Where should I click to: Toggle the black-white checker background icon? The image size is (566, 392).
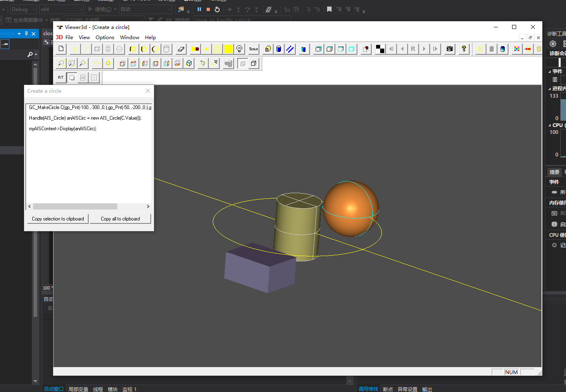click(380, 49)
